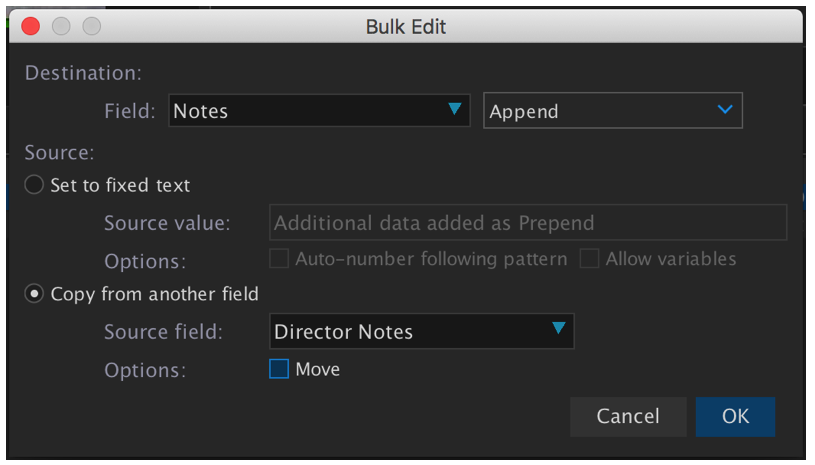
Task: Confirm with the OK button
Action: [x=735, y=416]
